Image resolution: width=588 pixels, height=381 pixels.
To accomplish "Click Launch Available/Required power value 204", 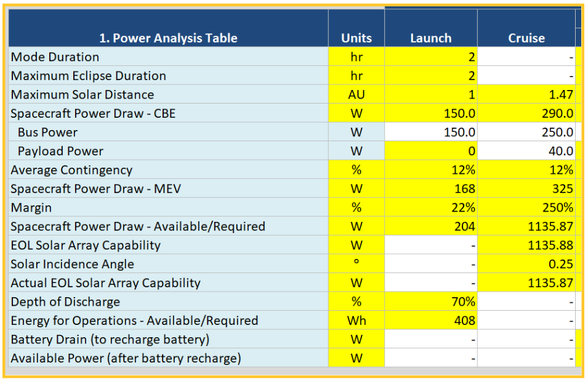I will click(430, 226).
